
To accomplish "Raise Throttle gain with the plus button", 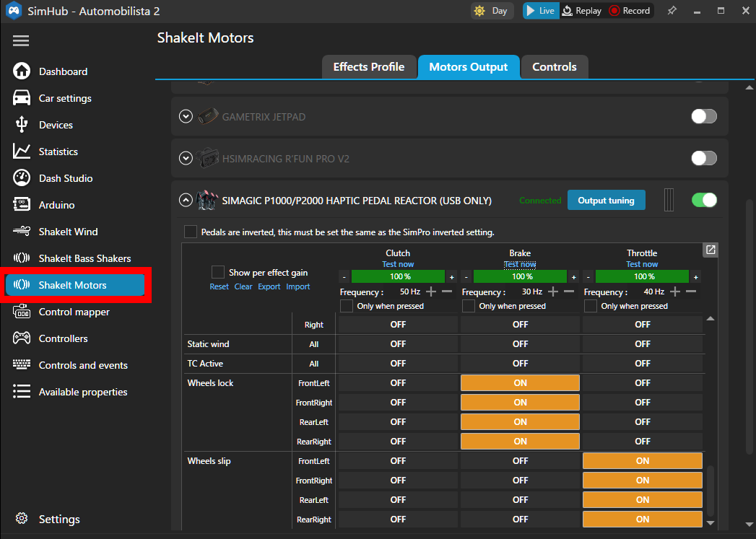I will click(x=696, y=277).
